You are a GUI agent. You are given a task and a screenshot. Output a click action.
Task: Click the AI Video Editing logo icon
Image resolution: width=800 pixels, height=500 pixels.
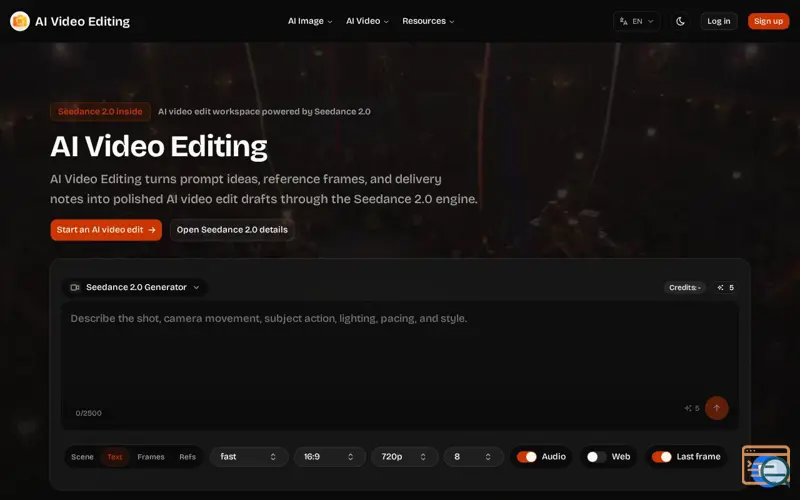pyautogui.click(x=20, y=21)
